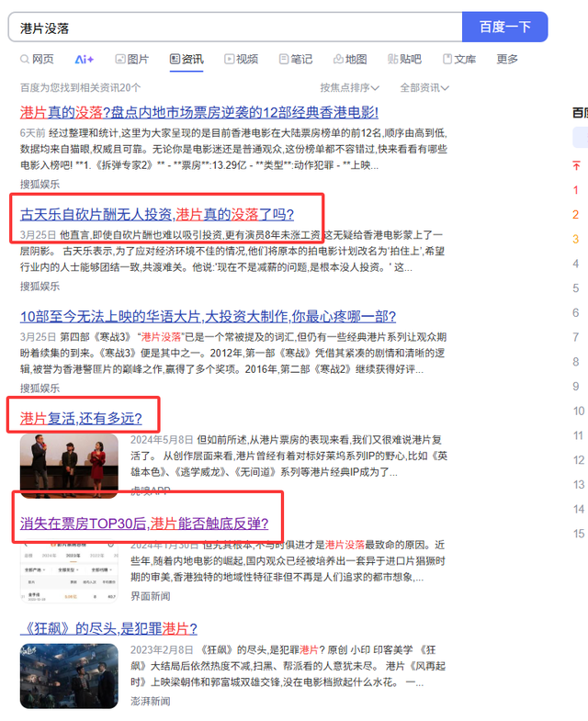The height and width of the screenshot is (721, 588).
Task: Click the thumbnail for 《狂飙》 article
Action: (x=69, y=676)
